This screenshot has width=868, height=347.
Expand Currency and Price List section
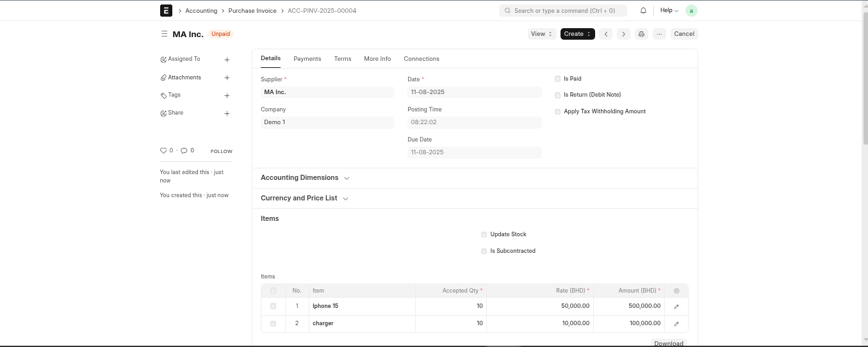(304, 198)
